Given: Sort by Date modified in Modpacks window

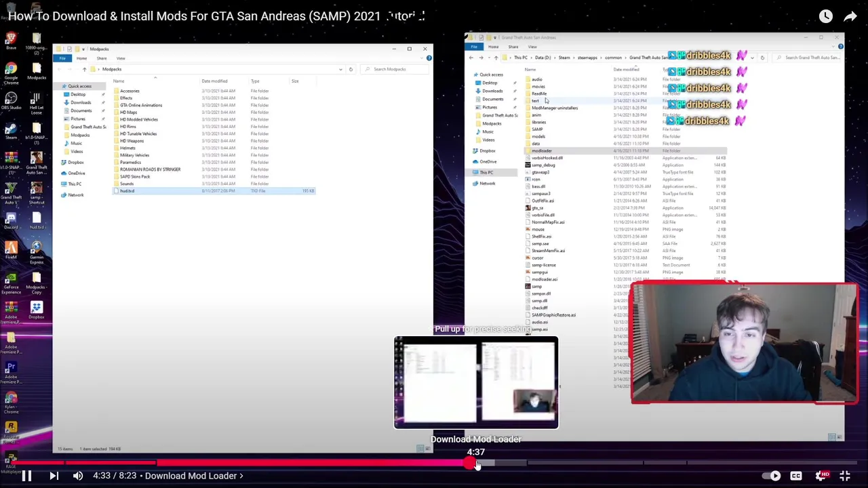Looking at the screenshot, I should click(214, 81).
